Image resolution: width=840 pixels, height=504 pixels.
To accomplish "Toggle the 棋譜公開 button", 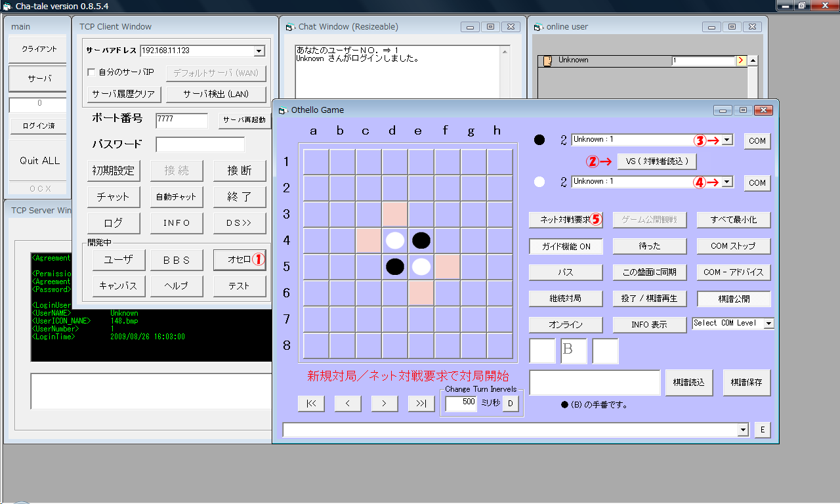I will coord(732,299).
